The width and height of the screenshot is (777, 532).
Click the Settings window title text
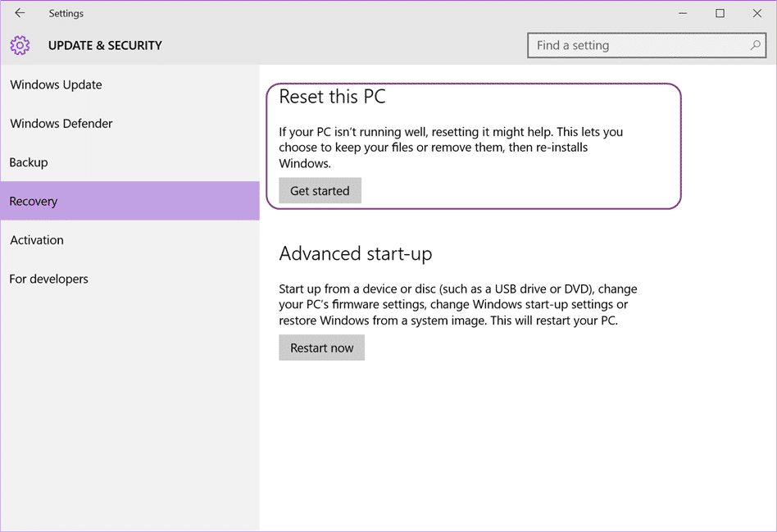tap(66, 14)
